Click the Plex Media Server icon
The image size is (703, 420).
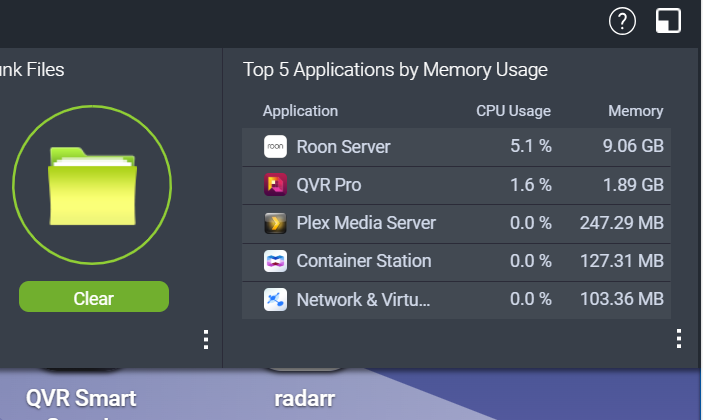[275, 223]
